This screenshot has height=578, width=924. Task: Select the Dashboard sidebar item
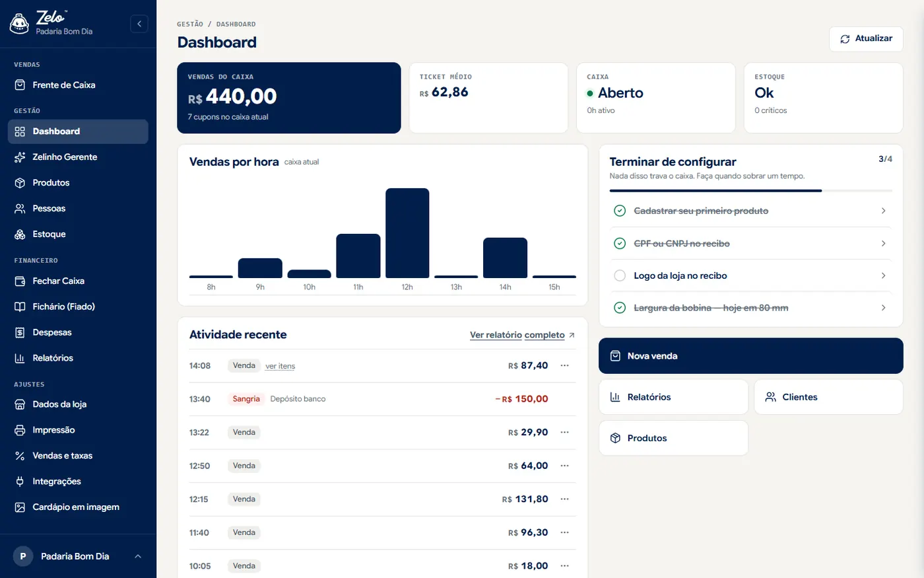78,131
